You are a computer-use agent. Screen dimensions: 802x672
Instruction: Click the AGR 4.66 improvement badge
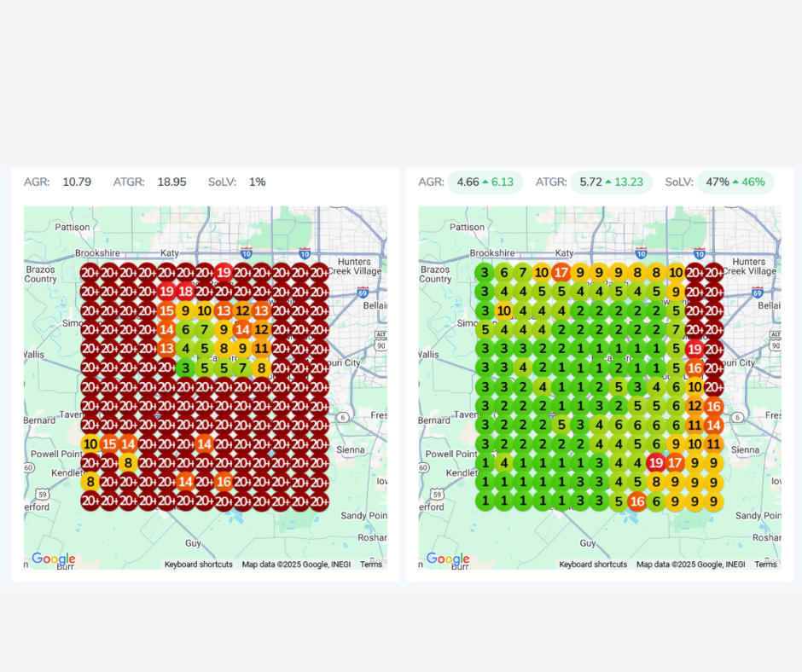pyautogui.click(x=485, y=182)
